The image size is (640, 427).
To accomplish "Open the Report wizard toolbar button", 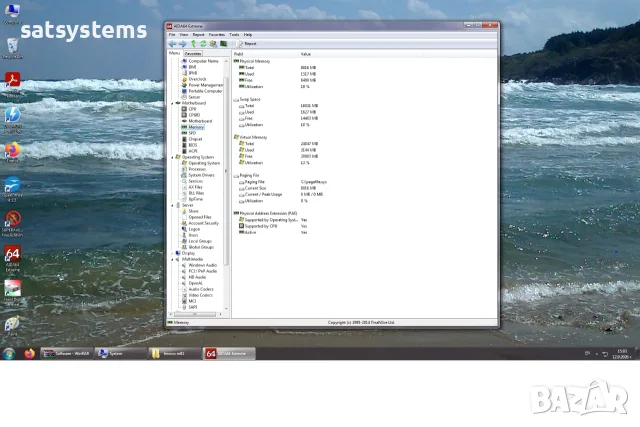I will [x=247, y=44].
